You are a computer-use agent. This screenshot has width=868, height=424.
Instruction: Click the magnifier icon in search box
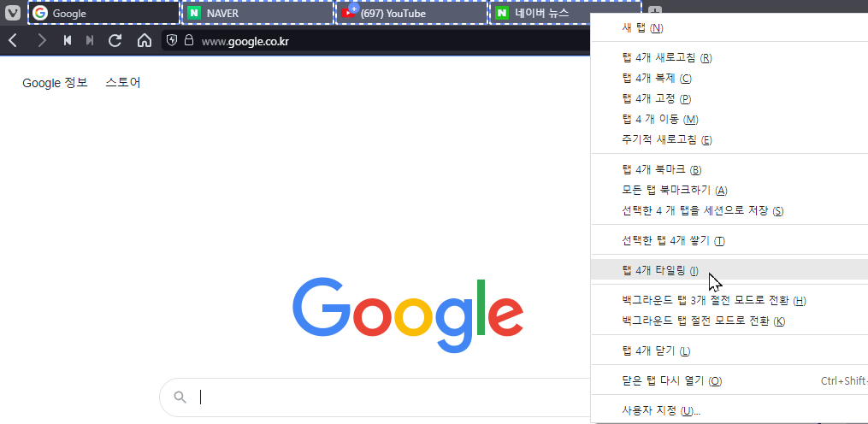[x=180, y=397]
